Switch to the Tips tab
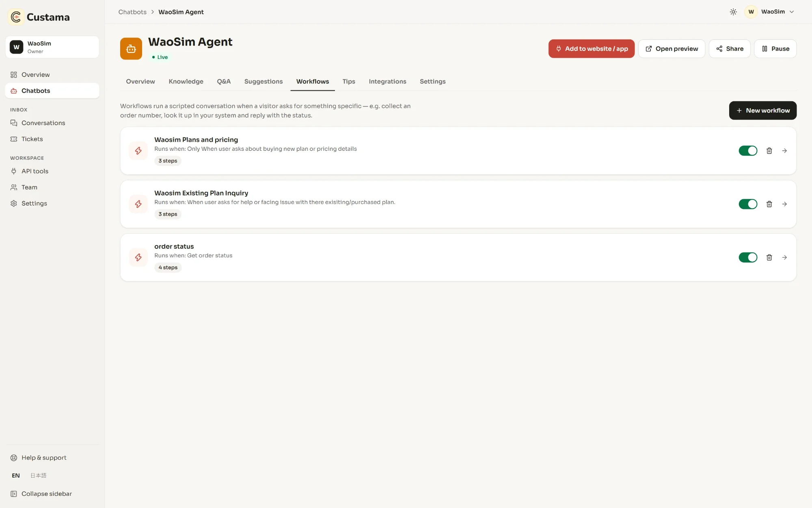The height and width of the screenshot is (508, 812). coord(349,82)
